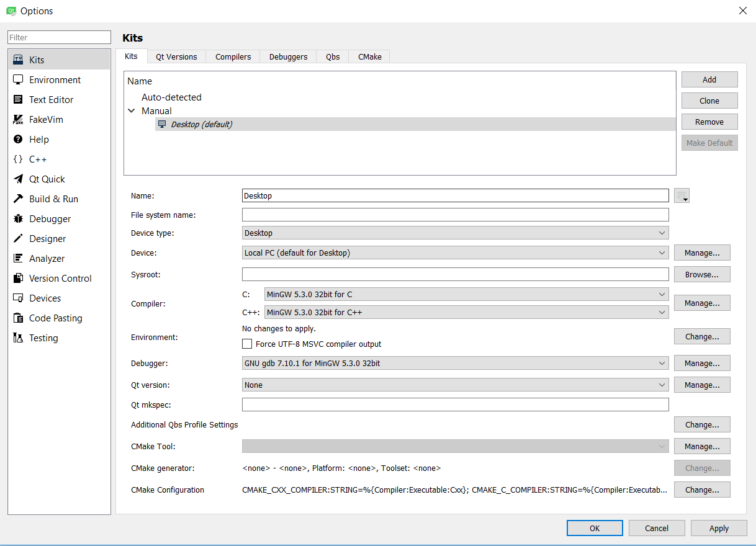Select the Qt Quick category icon
756x546 pixels.
click(x=18, y=179)
